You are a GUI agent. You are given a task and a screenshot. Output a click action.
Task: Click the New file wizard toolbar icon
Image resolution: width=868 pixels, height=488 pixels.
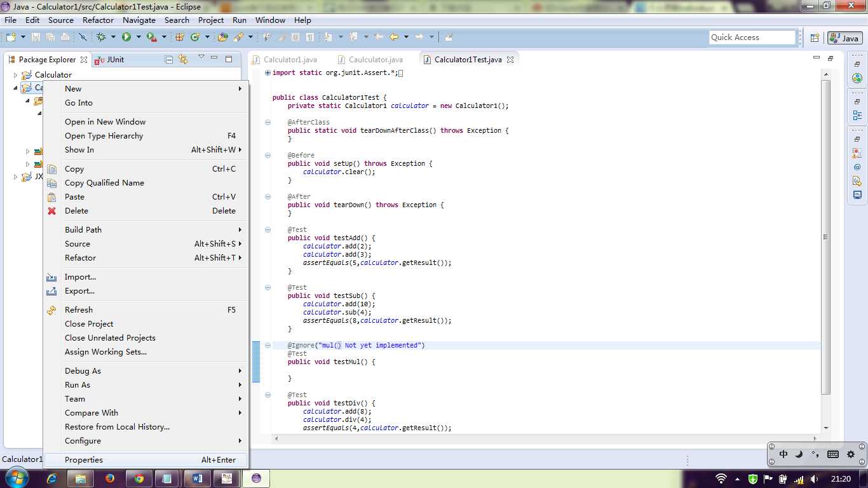pyautogui.click(x=11, y=37)
